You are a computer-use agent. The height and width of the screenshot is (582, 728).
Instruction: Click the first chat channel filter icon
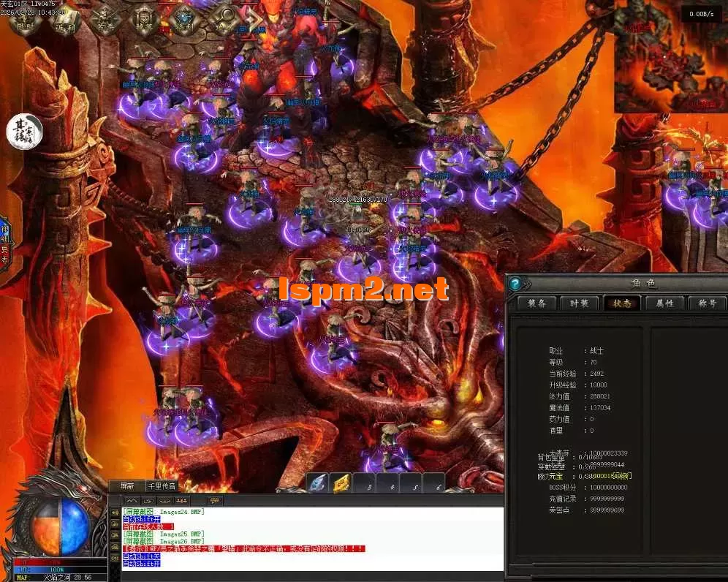[x=132, y=500]
